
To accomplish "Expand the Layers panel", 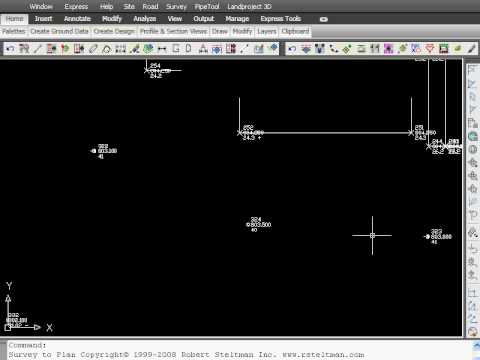I will point(267,31).
